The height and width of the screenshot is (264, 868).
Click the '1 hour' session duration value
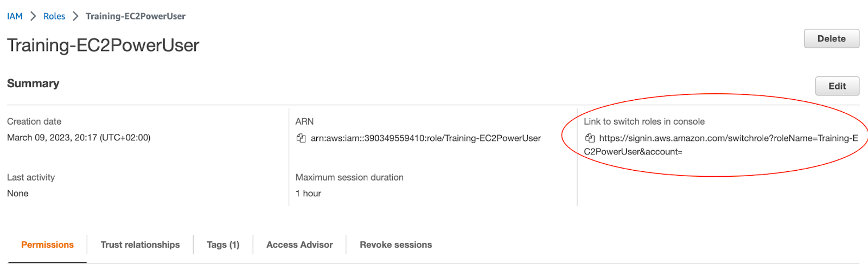308,194
